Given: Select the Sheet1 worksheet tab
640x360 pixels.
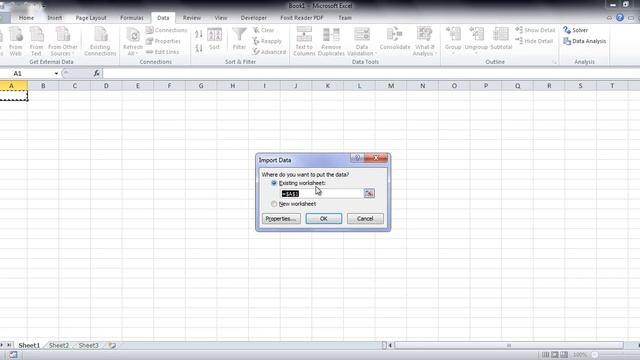Looking at the screenshot, I should [29, 345].
